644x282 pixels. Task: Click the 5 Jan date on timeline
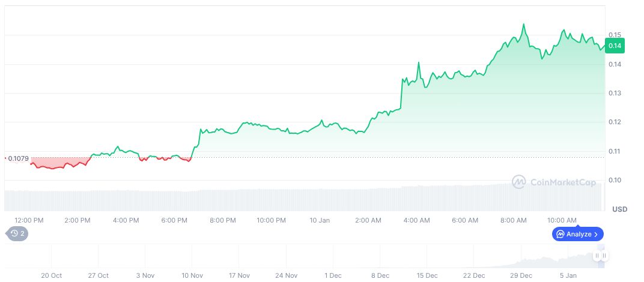tap(568, 275)
